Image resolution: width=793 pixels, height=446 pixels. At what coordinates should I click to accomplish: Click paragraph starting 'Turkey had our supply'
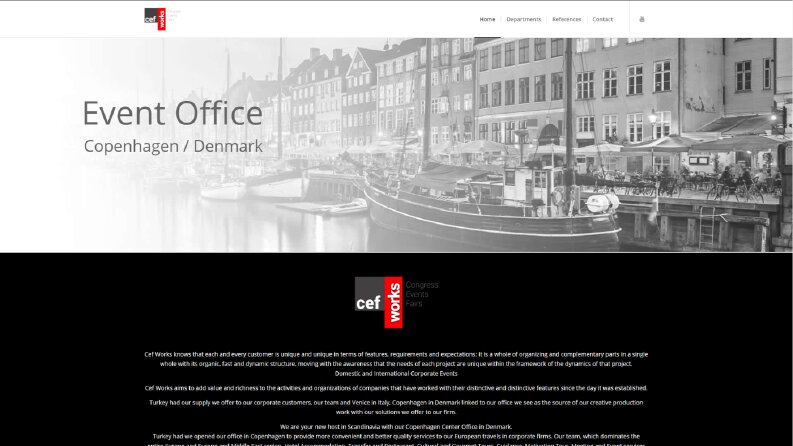tap(396, 407)
